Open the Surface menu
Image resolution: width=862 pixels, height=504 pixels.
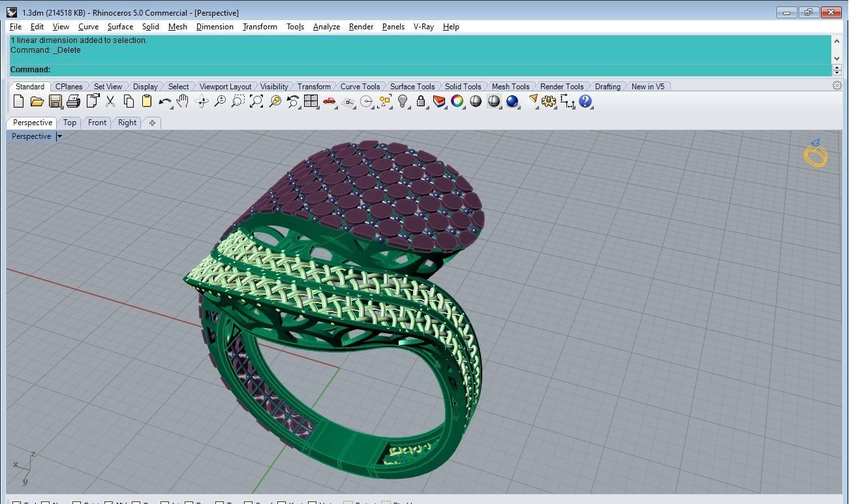click(x=120, y=27)
